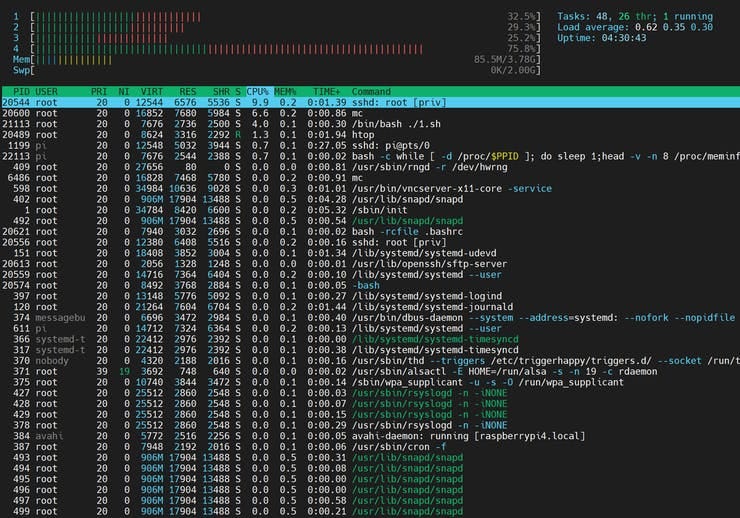This screenshot has width=740, height=518.
Task: Select snapd thread with PID 493
Action: (x=370, y=458)
